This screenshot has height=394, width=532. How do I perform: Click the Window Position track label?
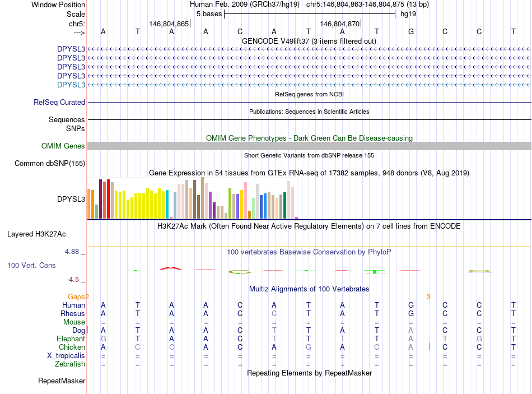pos(58,4)
